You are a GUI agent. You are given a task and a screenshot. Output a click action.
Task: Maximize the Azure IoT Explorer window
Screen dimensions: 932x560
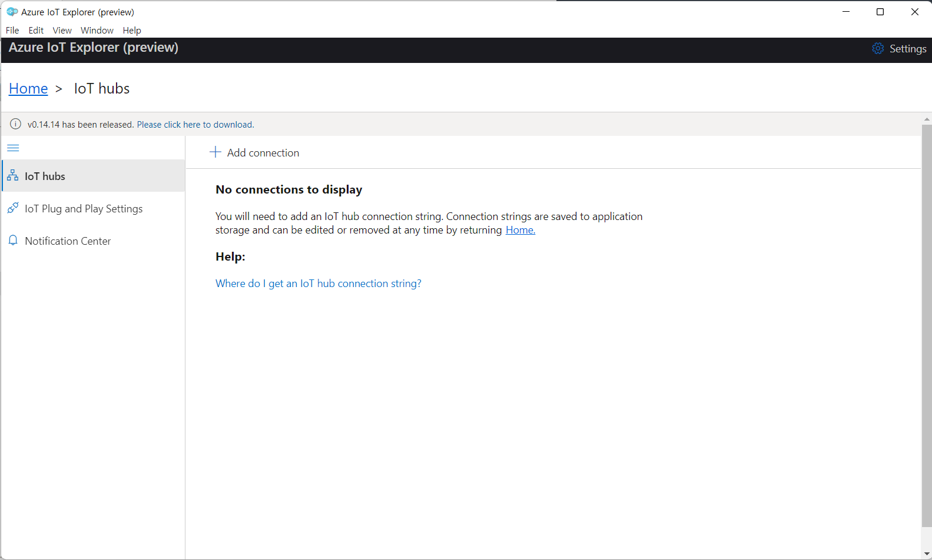point(880,12)
